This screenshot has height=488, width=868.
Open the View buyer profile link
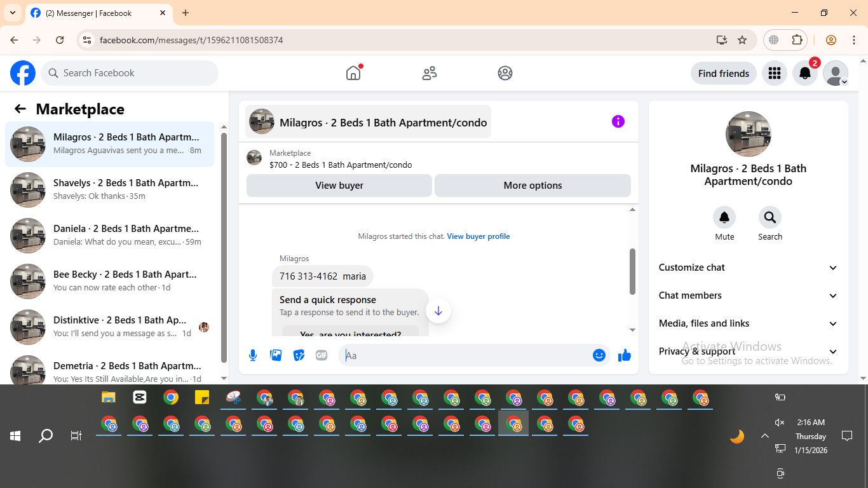click(x=478, y=236)
